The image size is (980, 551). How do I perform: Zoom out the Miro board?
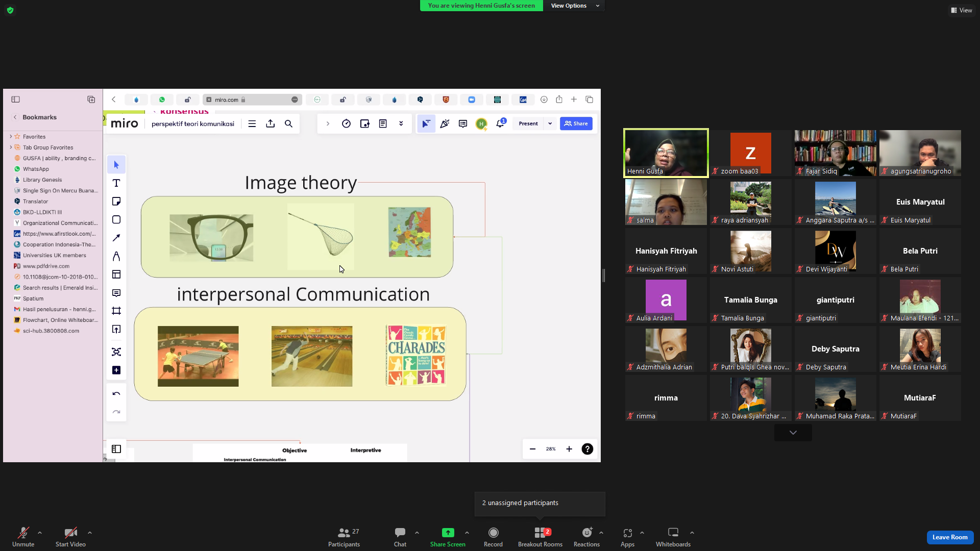(533, 449)
